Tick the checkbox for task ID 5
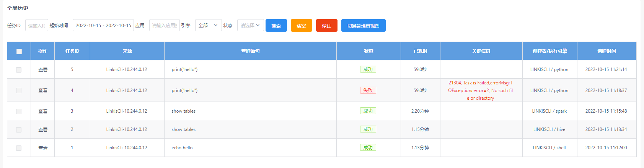Viewport: 644px width, 168px height. point(19,70)
